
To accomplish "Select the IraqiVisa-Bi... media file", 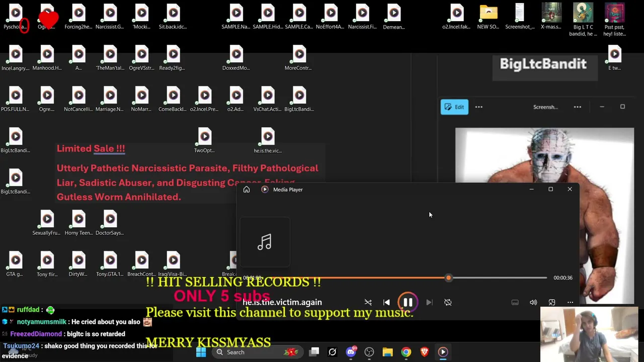I will pos(173,264).
